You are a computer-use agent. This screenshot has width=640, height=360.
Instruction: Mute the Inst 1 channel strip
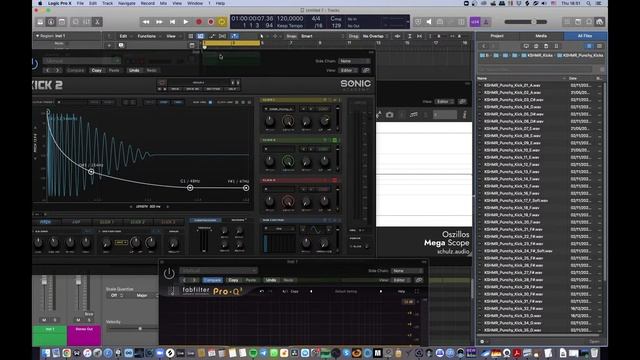44,320
